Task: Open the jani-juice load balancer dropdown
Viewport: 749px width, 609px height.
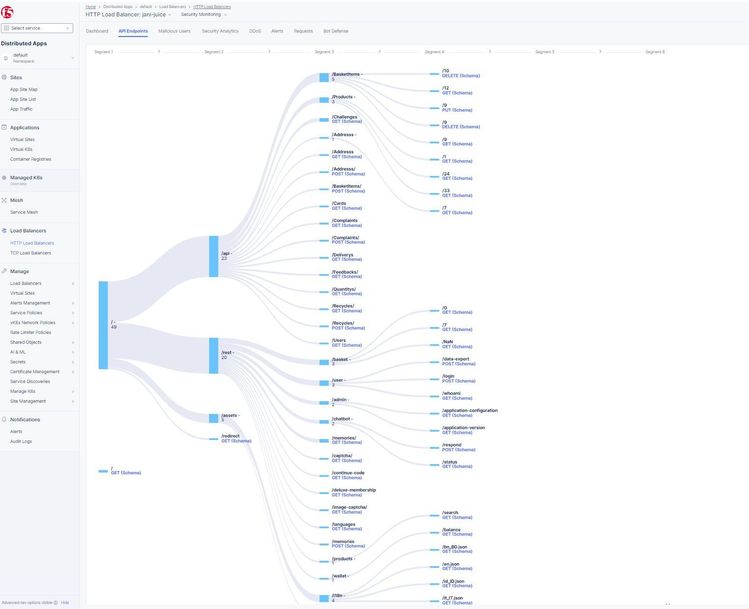Action: click(128, 15)
